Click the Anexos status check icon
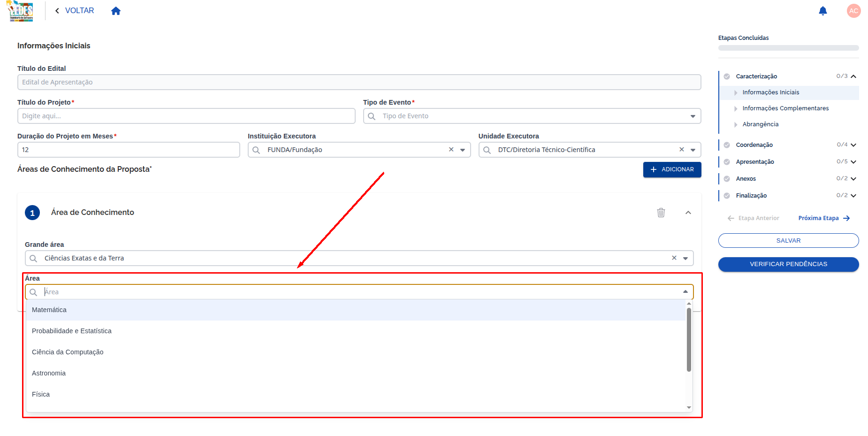Viewport: 868px width, 436px height. pyautogui.click(x=727, y=179)
